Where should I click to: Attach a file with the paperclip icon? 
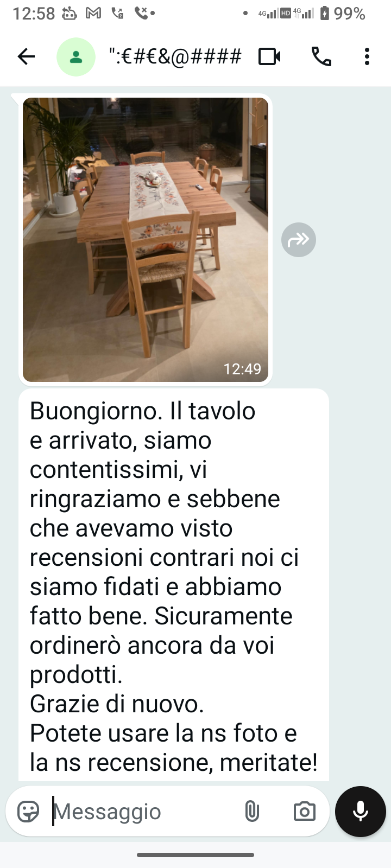[252, 812]
